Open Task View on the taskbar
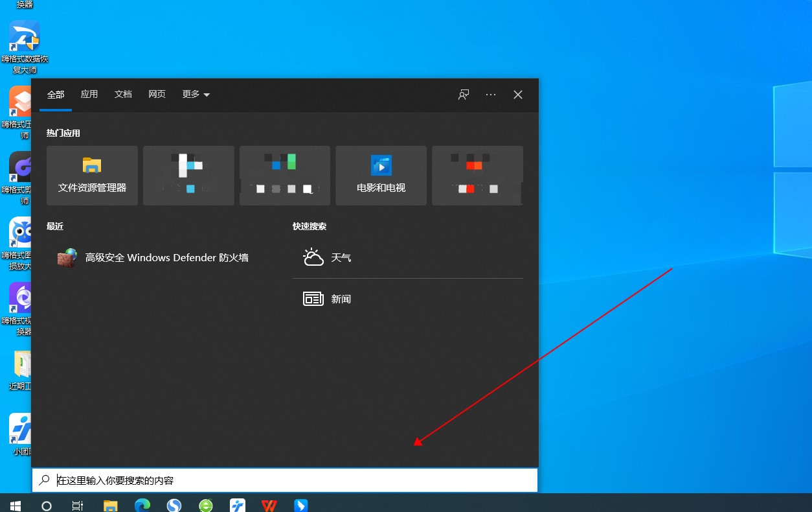The image size is (812, 512). [x=78, y=506]
